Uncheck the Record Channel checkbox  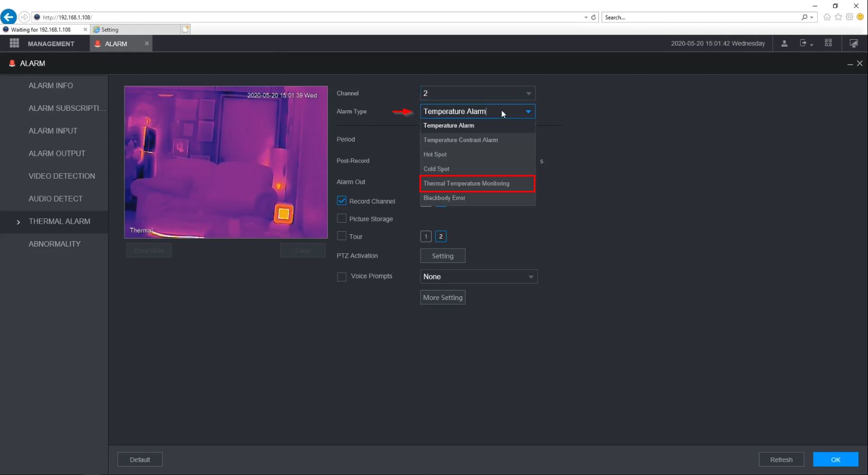point(342,201)
